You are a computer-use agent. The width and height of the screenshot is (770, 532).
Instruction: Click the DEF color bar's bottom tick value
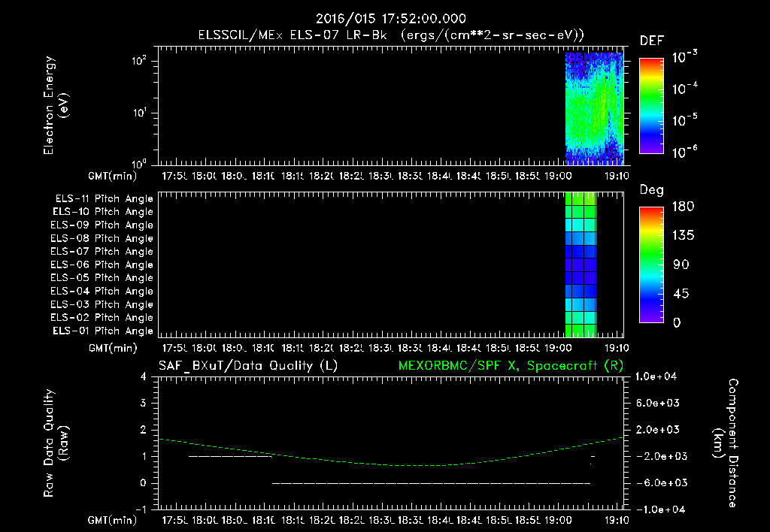click(684, 152)
